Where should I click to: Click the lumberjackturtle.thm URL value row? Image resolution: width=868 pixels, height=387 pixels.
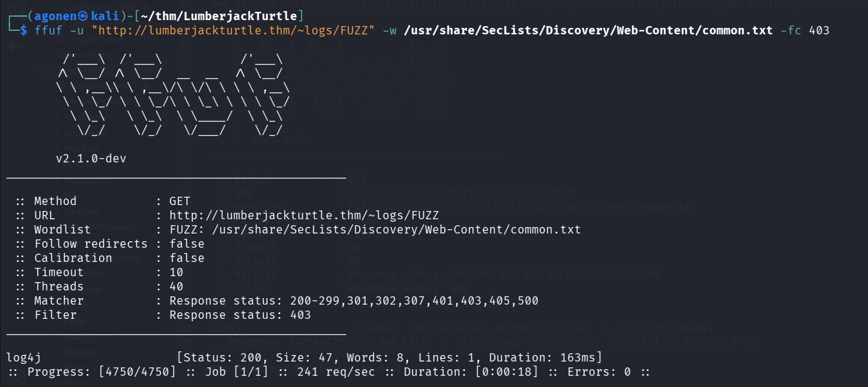click(304, 215)
